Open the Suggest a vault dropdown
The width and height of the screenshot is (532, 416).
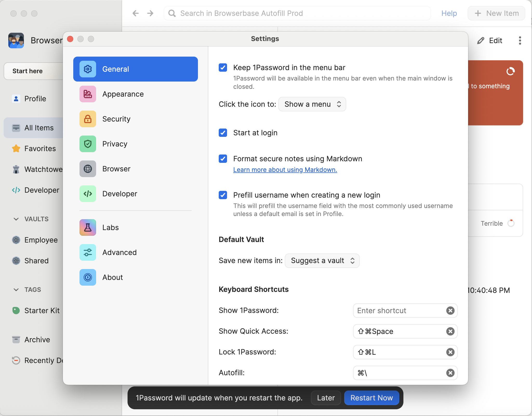coord(322,260)
